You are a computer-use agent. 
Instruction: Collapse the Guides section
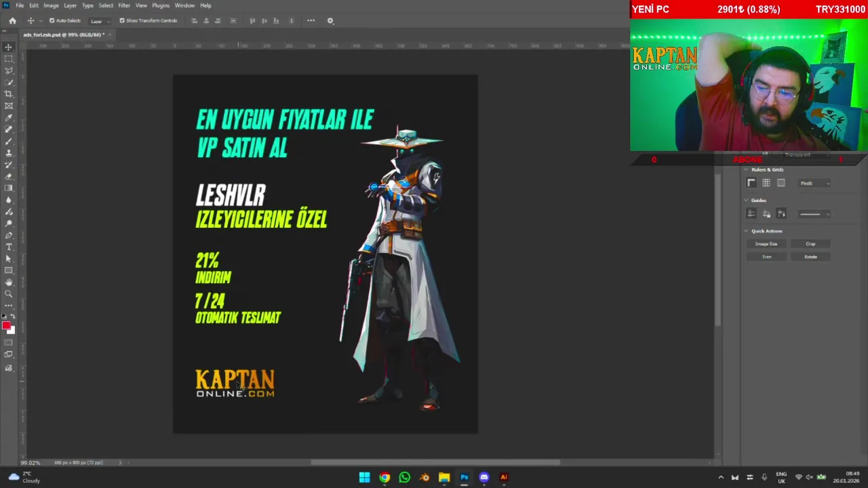(746, 200)
